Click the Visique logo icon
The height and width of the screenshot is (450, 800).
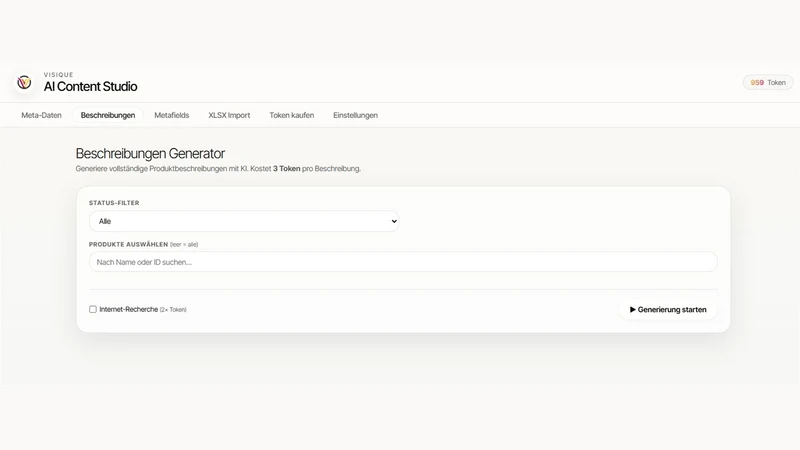pyautogui.click(x=24, y=83)
